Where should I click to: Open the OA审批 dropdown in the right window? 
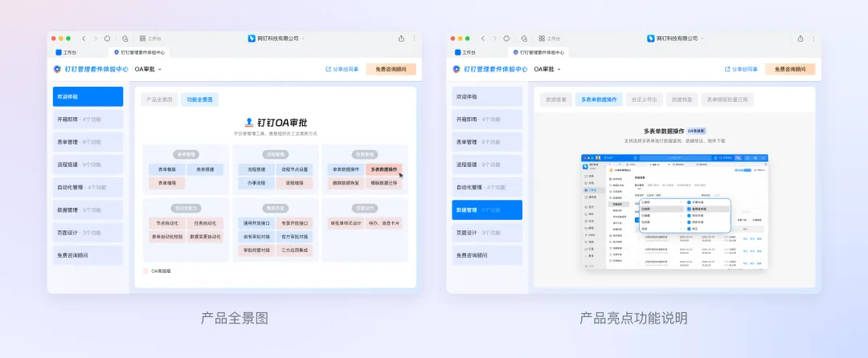click(547, 69)
